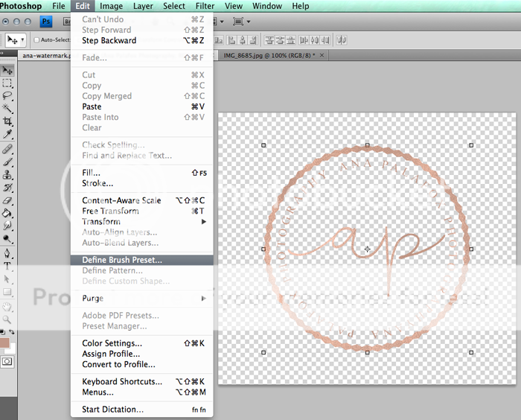Click Distribute Left Edges icon
Screen dimensions: 521x420
click(x=304, y=40)
